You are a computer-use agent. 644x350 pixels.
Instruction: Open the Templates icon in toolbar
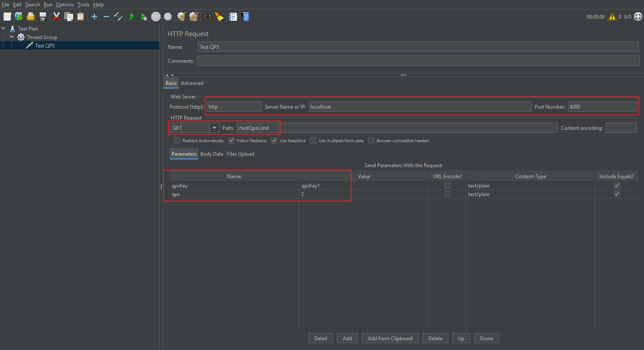[x=19, y=17]
